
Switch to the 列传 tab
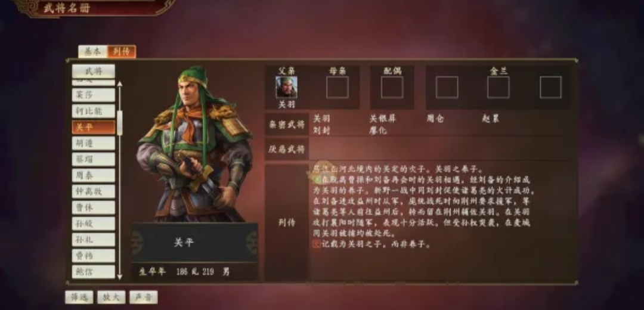pos(122,51)
